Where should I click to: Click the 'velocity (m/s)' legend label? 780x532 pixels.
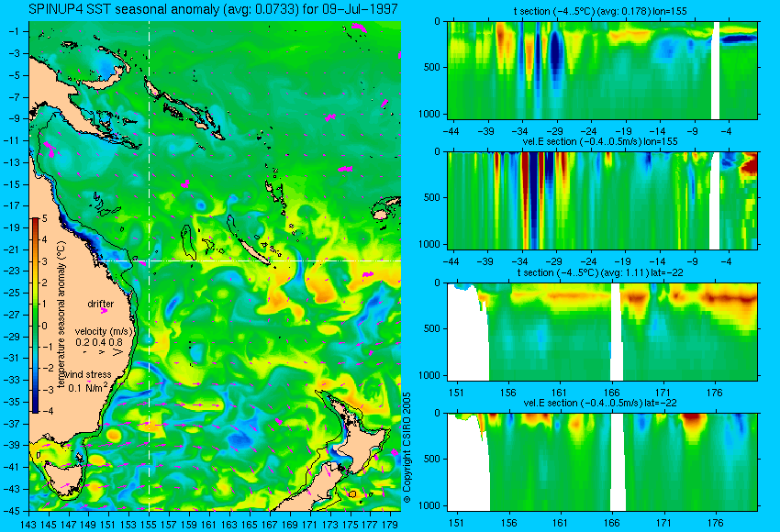(105, 331)
